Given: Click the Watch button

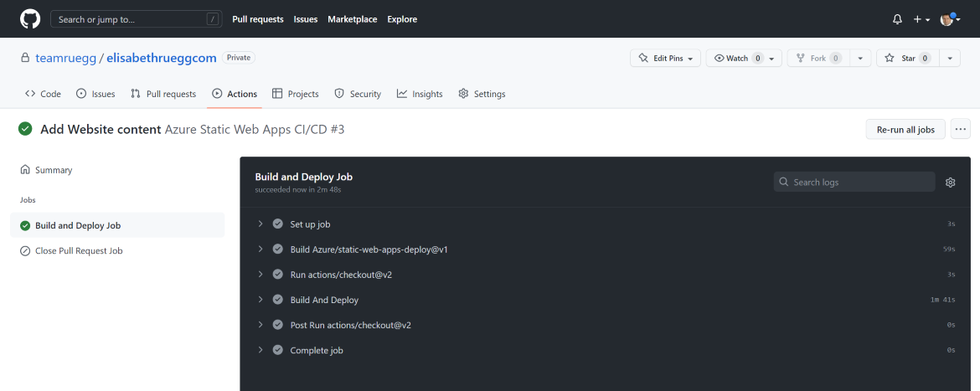Looking at the screenshot, I should tap(744, 58).
